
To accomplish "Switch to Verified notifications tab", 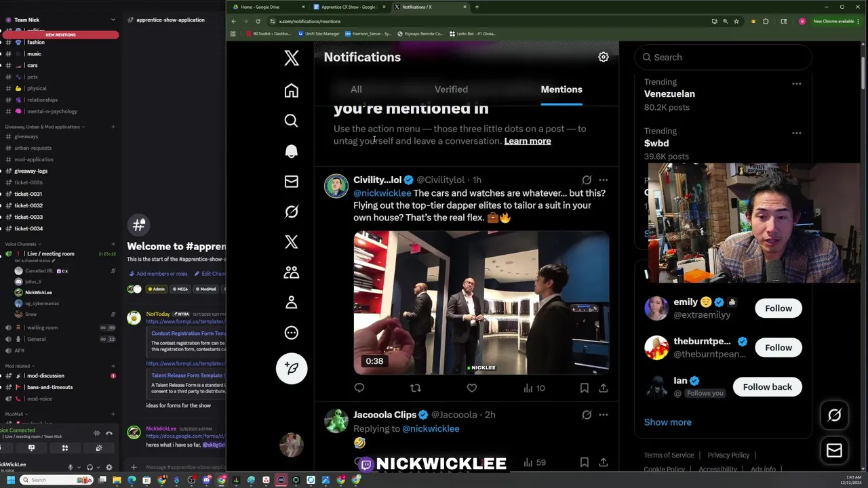I will [451, 89].
